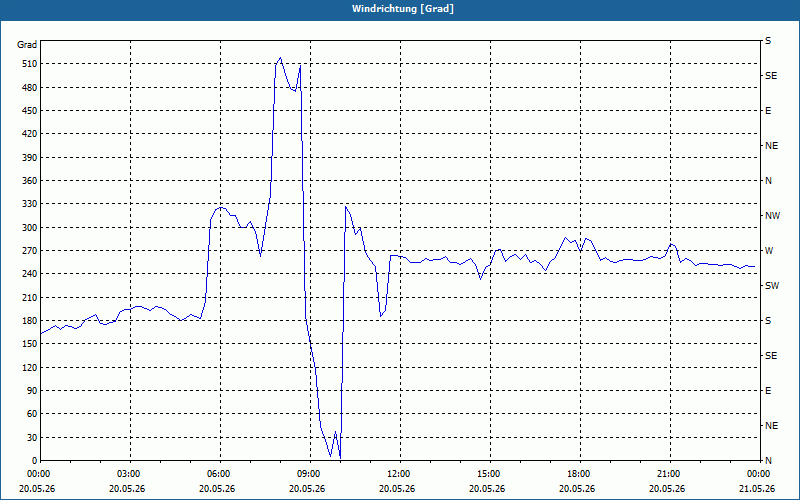The width and height of the screenshot is (800, 500).
Task: Select the 12:00 time axis label
Action: (399, 474)
